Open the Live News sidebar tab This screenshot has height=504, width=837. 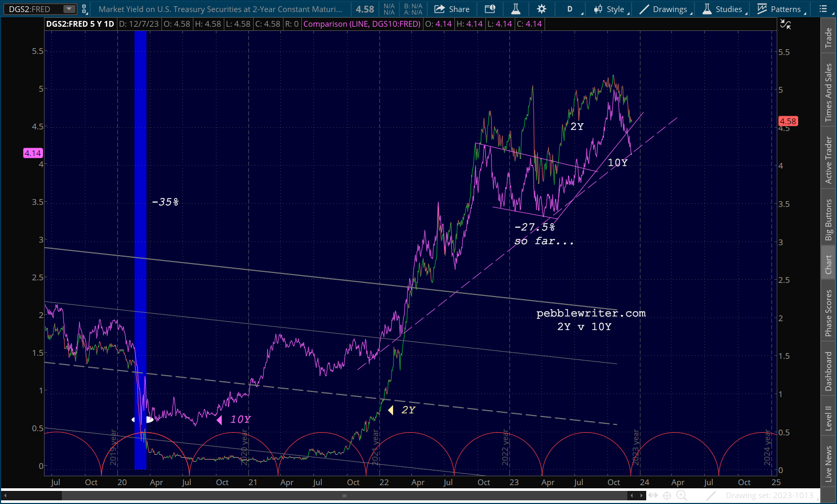pos(828,464)
